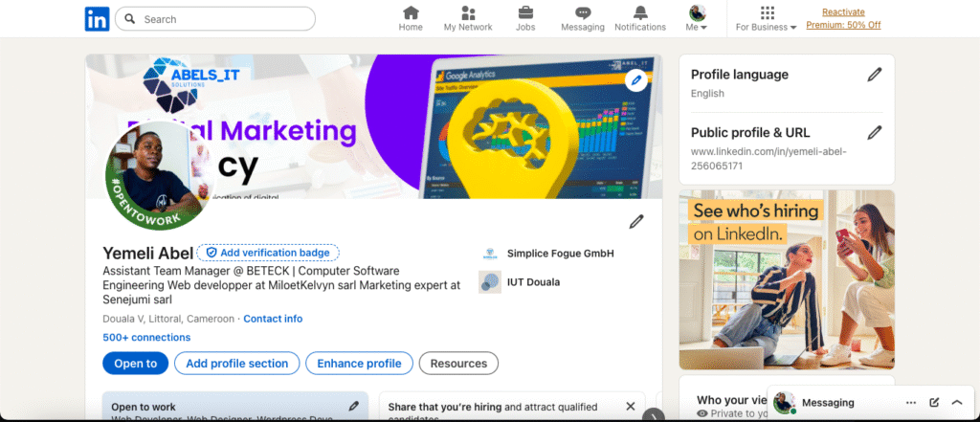
Task: Expand the Messaging panel chevron
Action: coord(956,403)
